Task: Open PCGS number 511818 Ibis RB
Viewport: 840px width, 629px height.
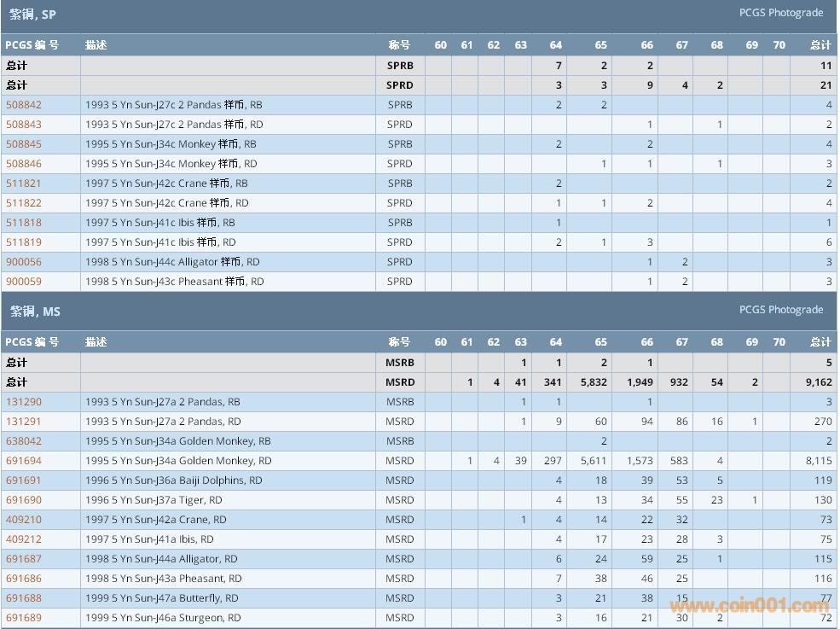Action: pos(24,223)
